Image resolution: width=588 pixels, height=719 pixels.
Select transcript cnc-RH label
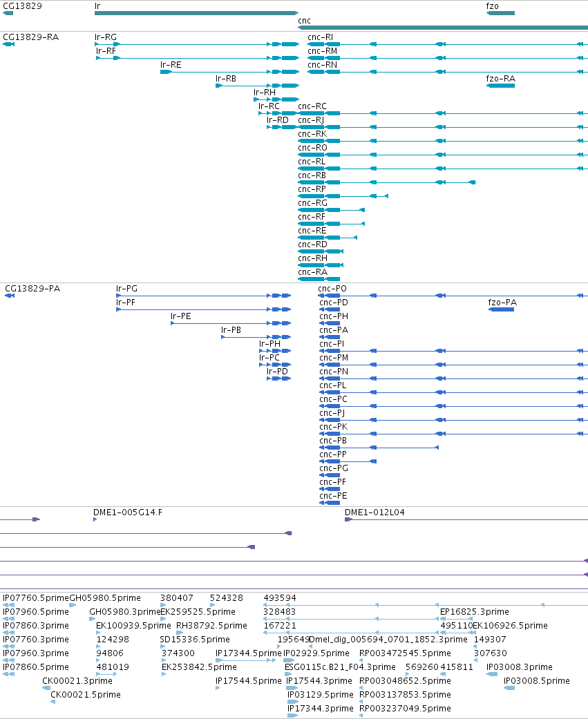(x=313, y=258)
